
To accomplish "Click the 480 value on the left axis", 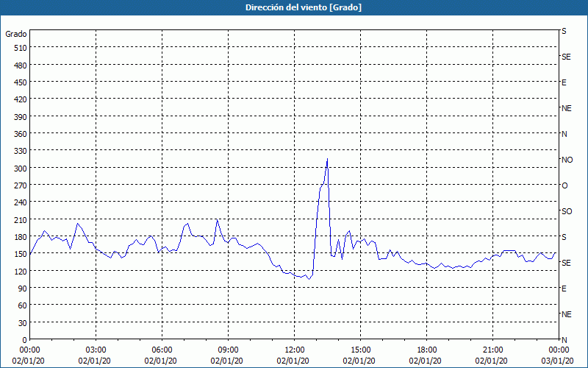I will coord(21,65).
